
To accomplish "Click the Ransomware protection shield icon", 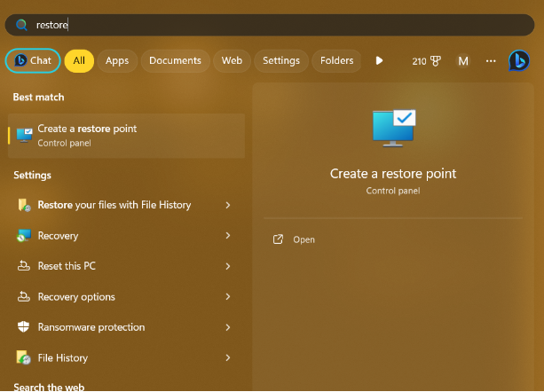I will (23, 327).
